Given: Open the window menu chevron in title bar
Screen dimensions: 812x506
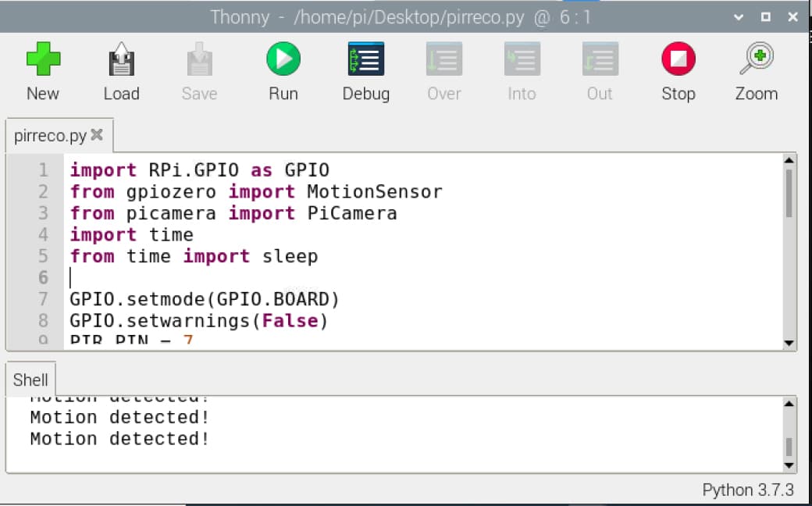Looking at the screenshot, I should click(x=739, y=16).
